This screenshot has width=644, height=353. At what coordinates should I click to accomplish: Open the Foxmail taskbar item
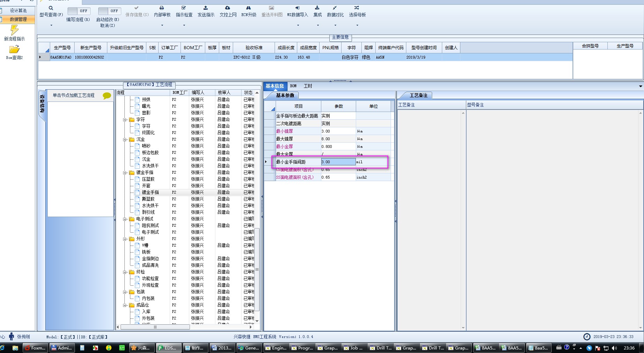click(35, 348)
